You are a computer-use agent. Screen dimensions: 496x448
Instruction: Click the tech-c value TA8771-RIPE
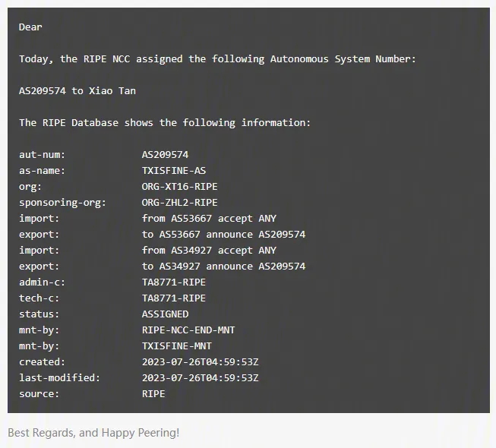point(173,298)
